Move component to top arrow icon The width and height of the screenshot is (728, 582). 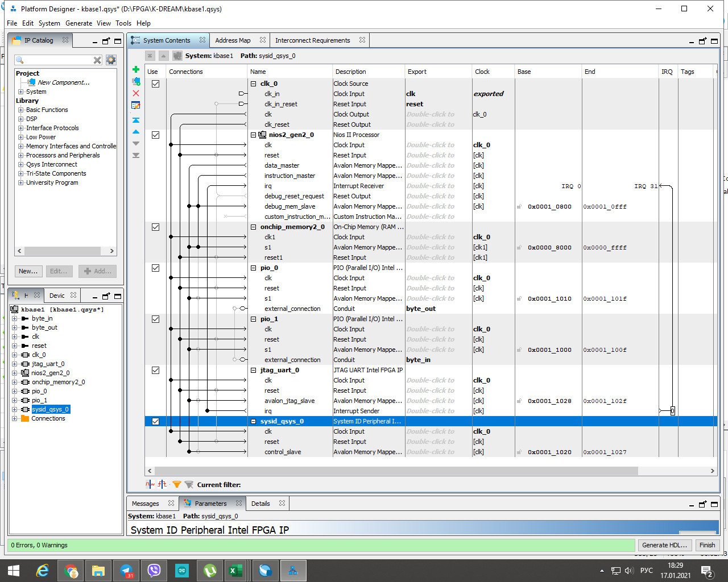(136, 120)
